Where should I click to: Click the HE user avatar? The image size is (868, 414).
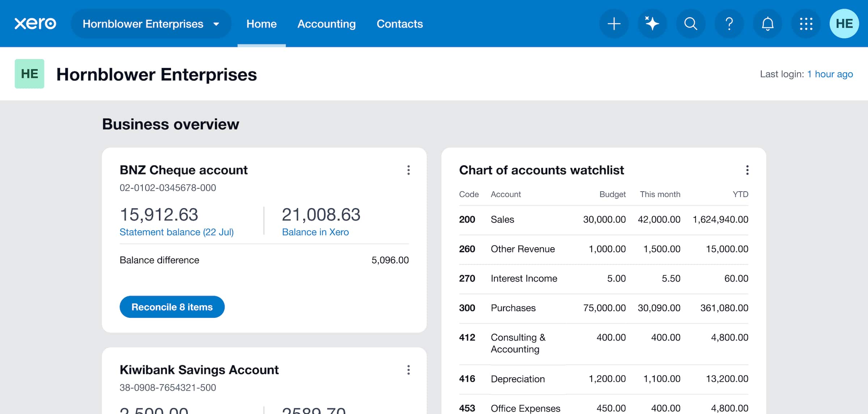[844, 24]
